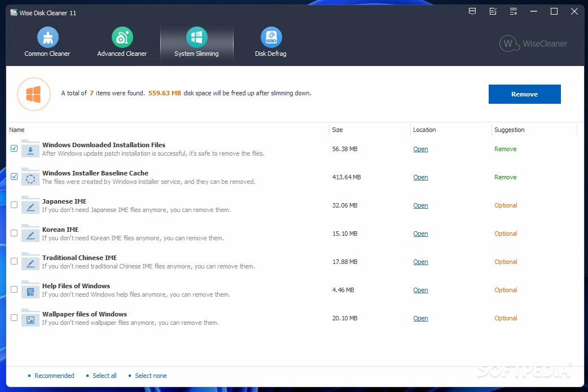Check the Traditional Chinese IME checkbox
Viewport: 588px width, 392px height.
point(14,261)
